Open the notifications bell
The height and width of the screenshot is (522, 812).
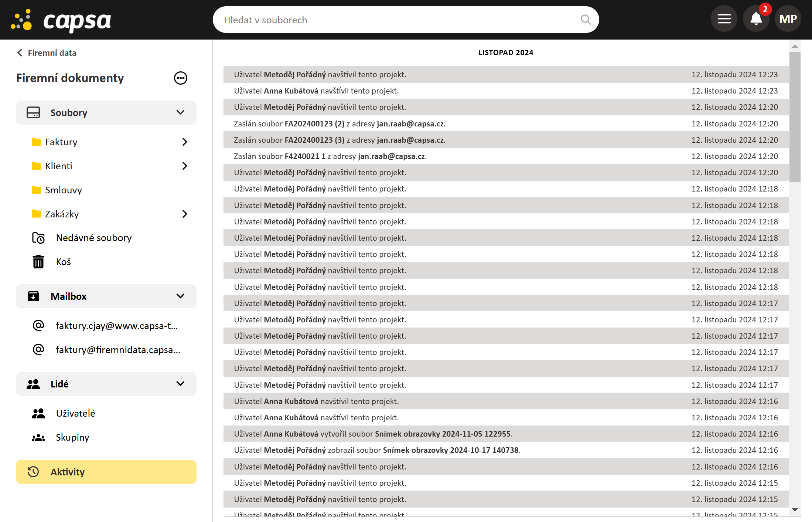(756, 19)
